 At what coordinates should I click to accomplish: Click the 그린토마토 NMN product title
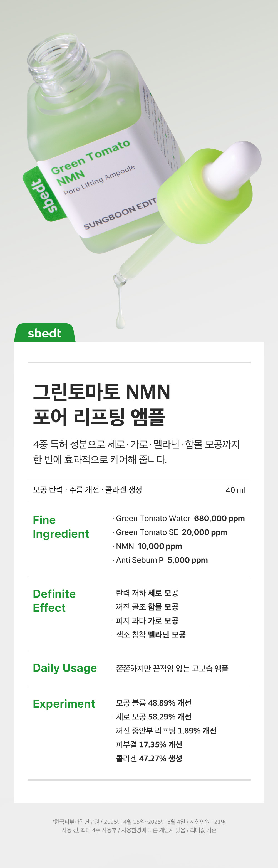point(102,392)
